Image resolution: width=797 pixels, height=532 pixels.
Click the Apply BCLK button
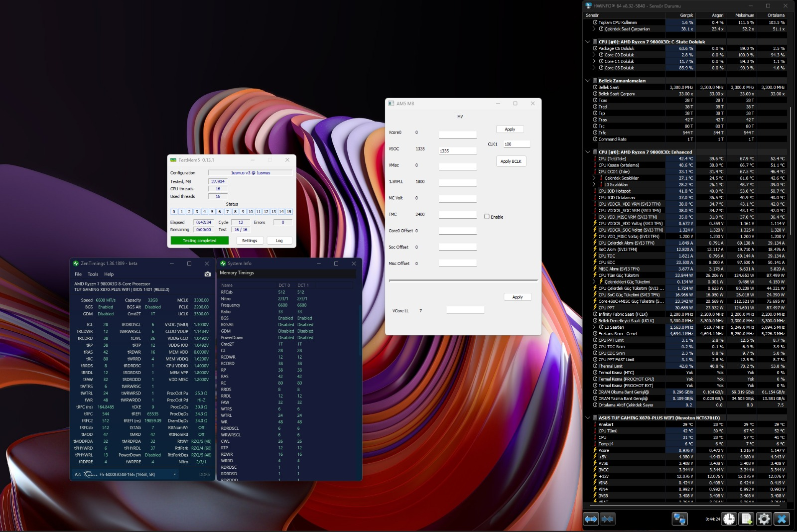(x=511, y=161)
